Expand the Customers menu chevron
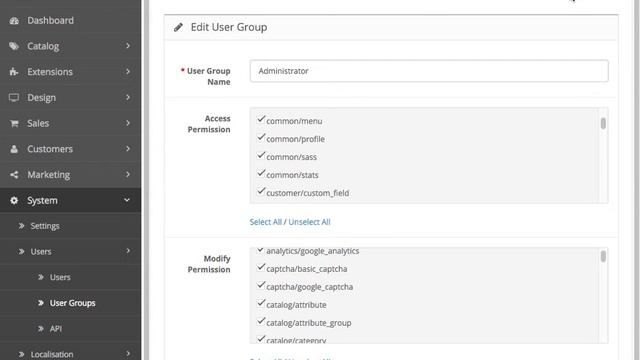 (128, 149)
